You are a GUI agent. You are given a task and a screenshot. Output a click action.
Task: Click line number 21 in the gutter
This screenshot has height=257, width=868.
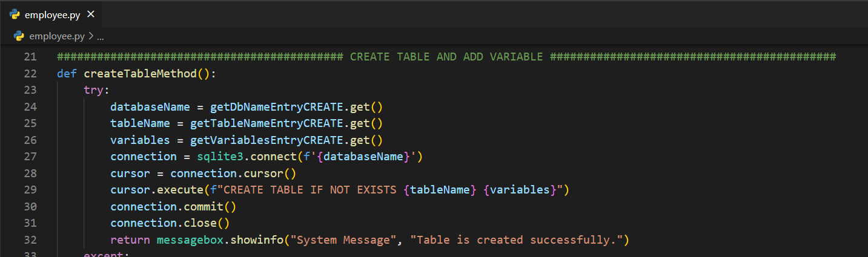click(x=30, y=57)
